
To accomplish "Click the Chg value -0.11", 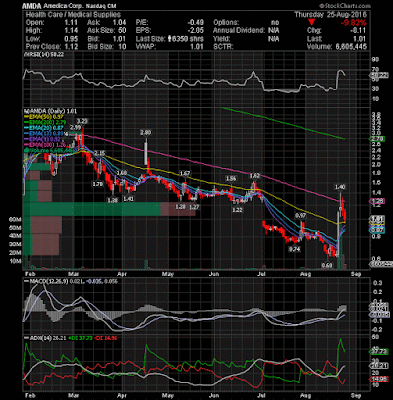I will click(359, 30).
